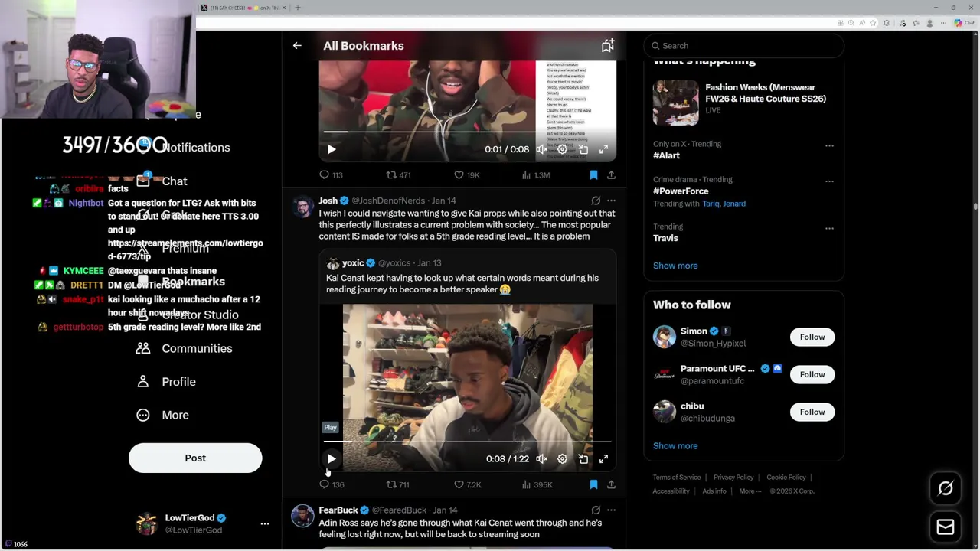The height and width of the screenshot is (551, 980).
Task: Open Terms of Service link
Action: [x=677, y=478]
